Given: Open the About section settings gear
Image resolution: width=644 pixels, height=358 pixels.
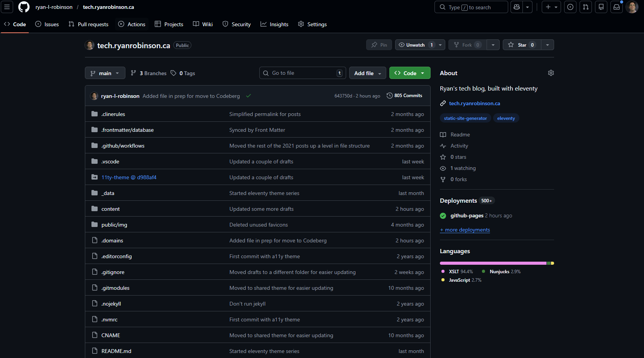Looking at the screenshot, I should [551, 73].
